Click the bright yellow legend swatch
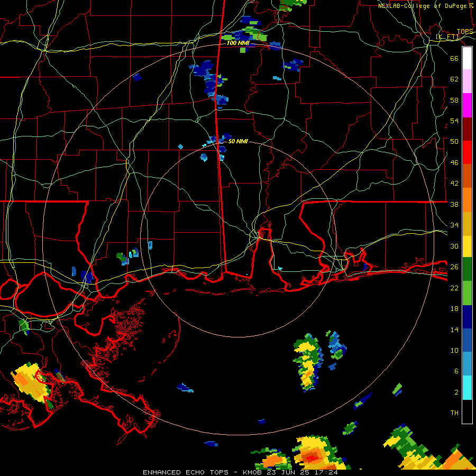Screen dimensions: 476x476 [x=467, y=246]
